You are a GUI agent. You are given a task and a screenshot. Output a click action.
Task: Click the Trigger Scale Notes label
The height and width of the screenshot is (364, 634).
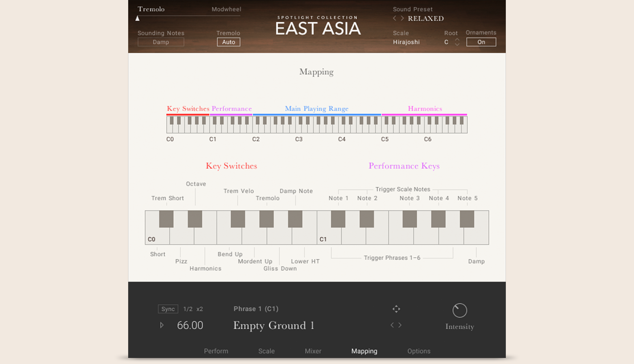pos(403,189)
